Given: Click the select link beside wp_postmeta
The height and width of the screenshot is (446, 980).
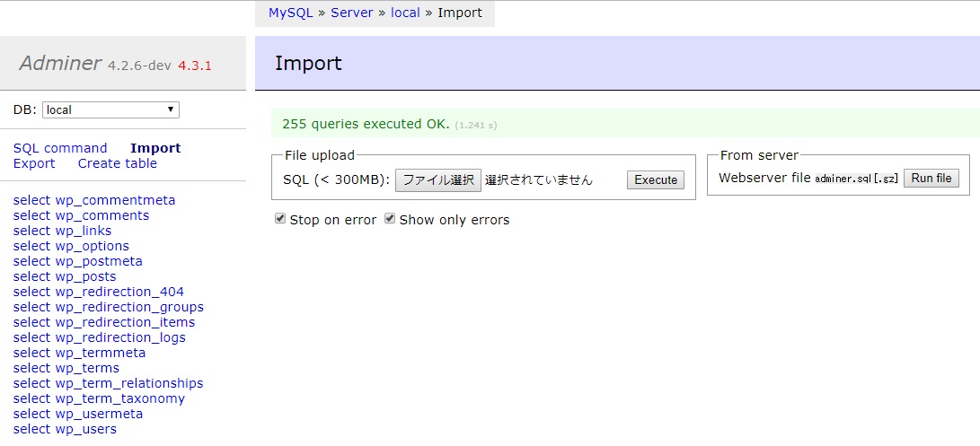Looking at the screenshot, I should coord(31,261).
